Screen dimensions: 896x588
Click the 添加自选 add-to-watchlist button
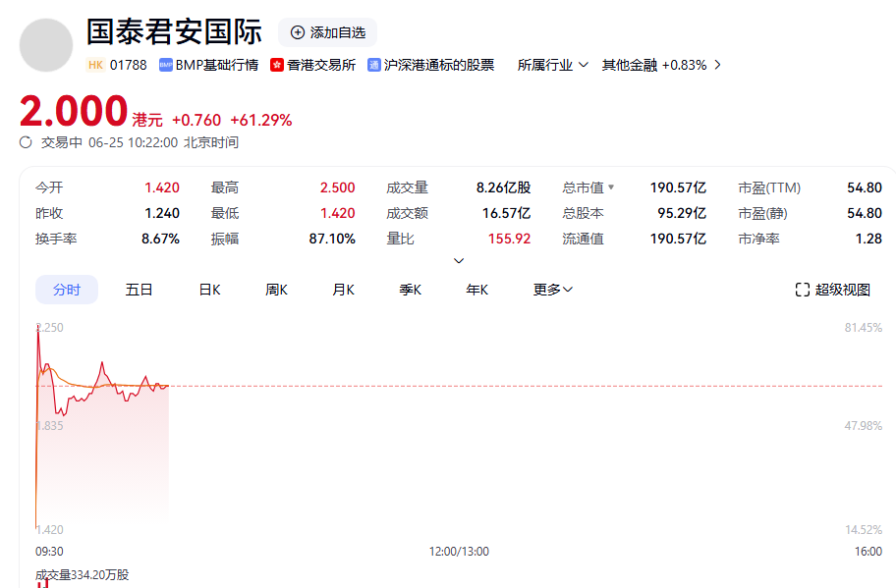tap(327, 32)
